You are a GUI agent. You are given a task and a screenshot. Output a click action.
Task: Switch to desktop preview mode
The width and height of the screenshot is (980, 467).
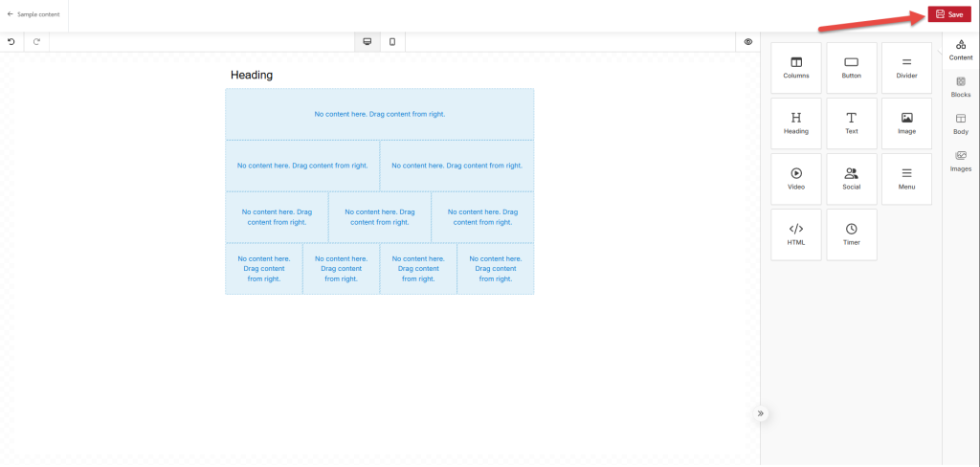click(x=367, y=42)
